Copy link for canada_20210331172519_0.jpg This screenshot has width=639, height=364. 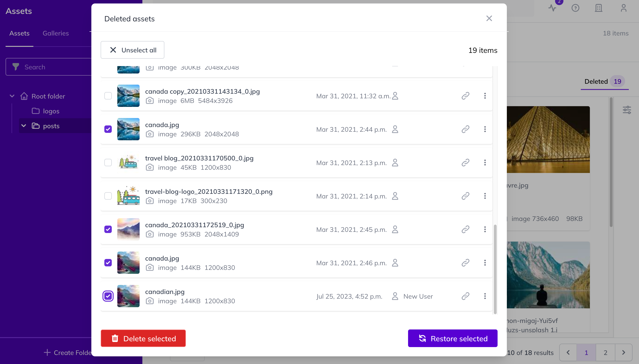click(x=465, y=229)
